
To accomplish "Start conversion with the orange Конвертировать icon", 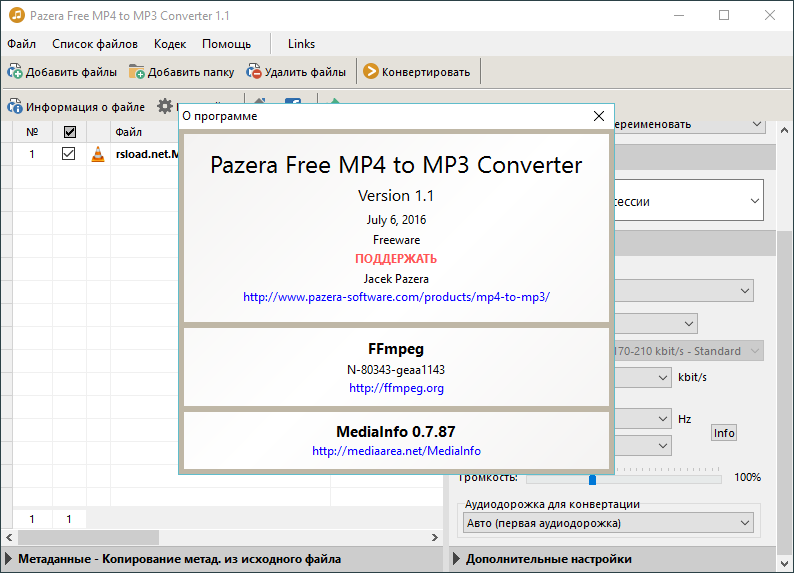I will tap(371, 71).
